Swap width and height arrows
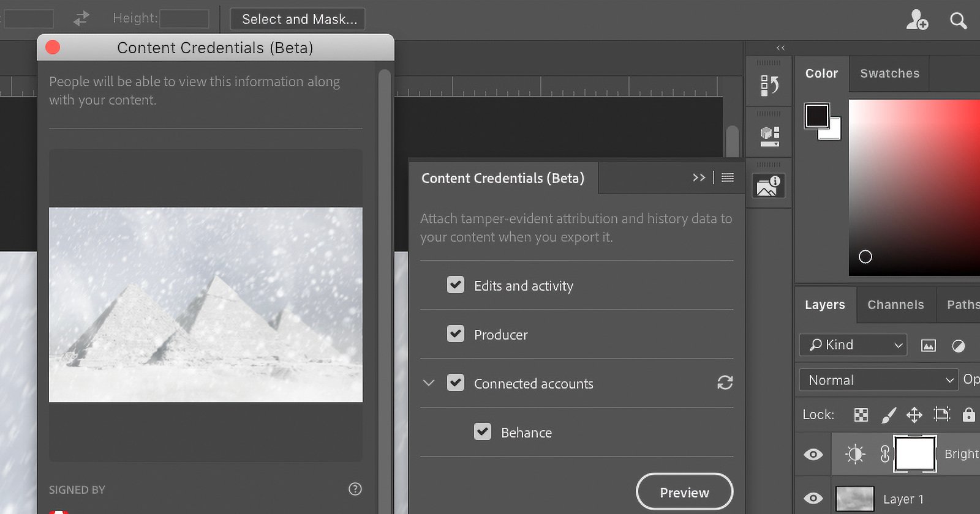980x514 pixels. (x=81, y=19)
